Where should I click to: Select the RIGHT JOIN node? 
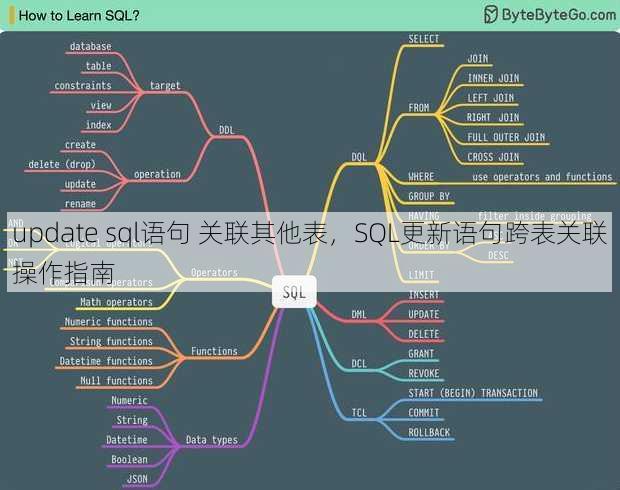493,117
